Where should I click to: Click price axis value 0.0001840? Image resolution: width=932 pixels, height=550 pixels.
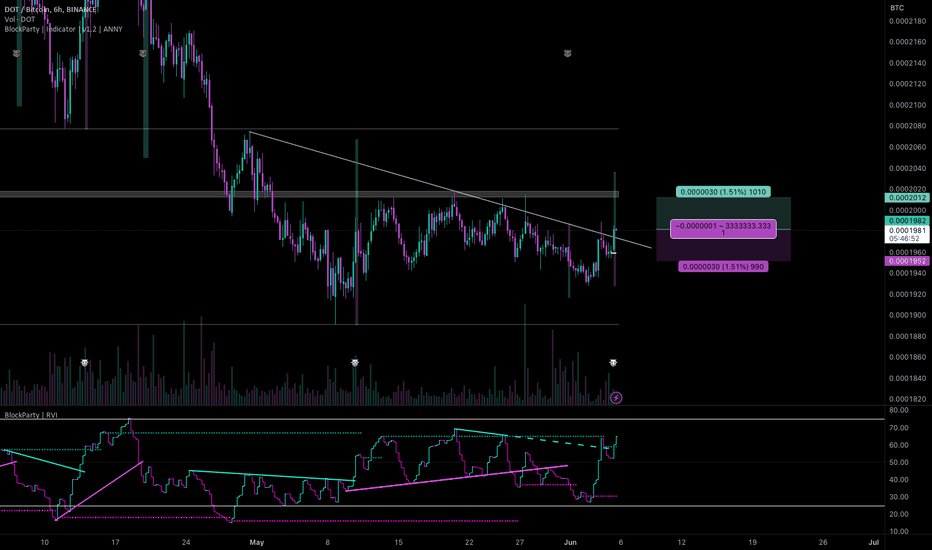coord(907,378)
